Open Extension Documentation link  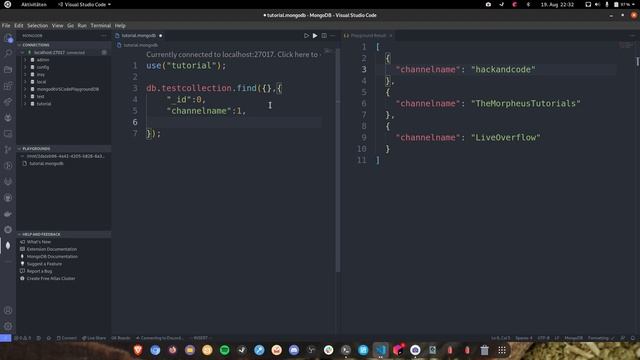point(52,249)
